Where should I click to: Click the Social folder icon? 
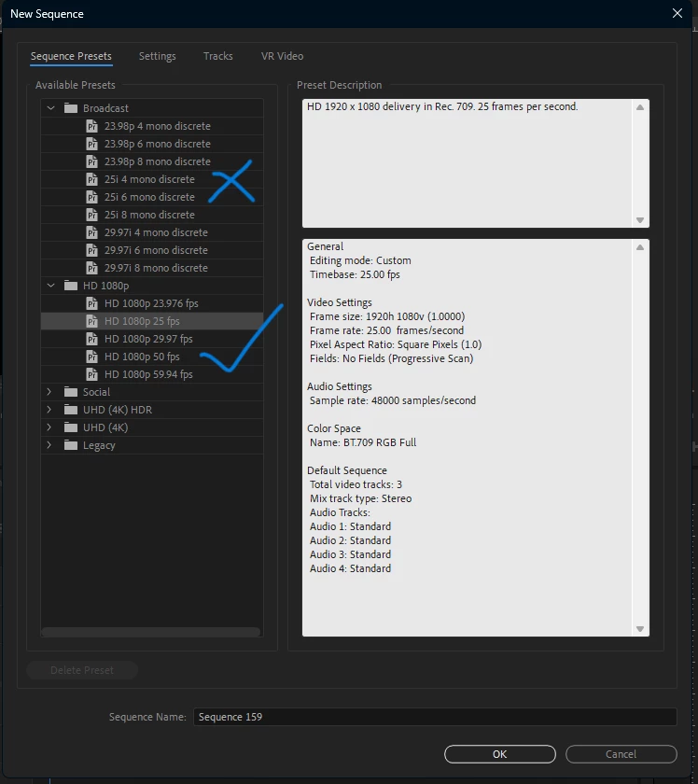(71, 392)
